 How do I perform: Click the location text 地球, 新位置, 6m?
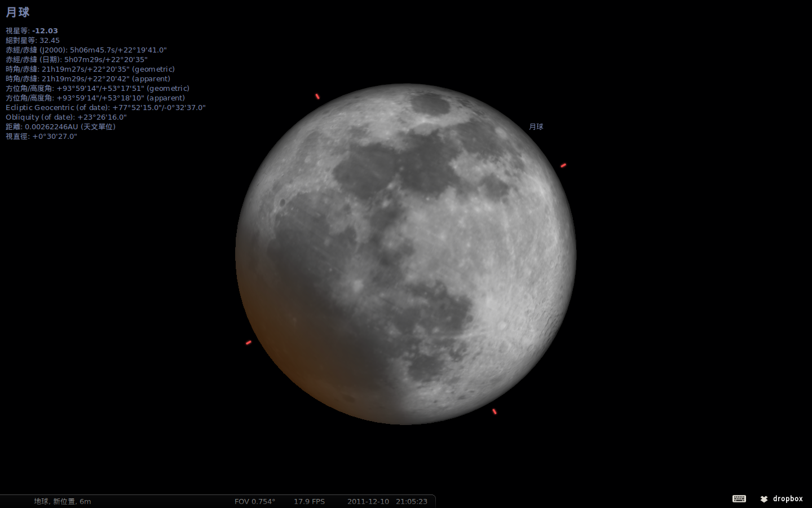[x=63, y=501]
